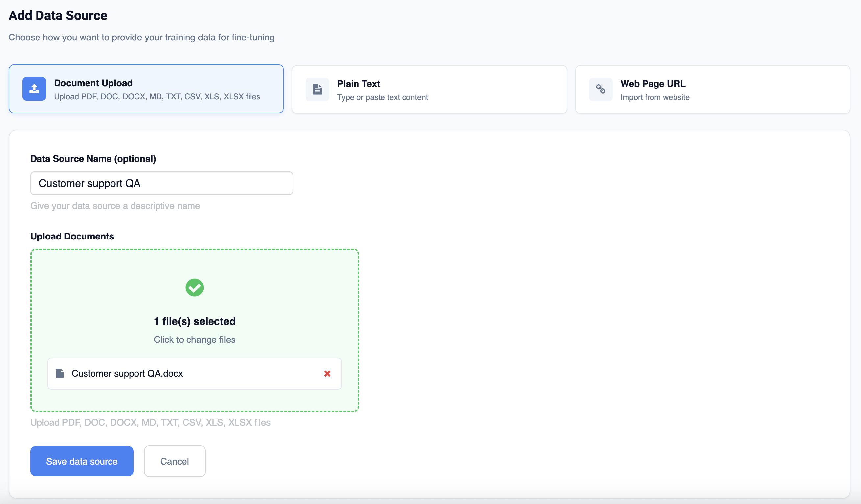Click the file types hint below the drop zone
The height and width of the screenshot is (504, 861).
pos(150,423)
